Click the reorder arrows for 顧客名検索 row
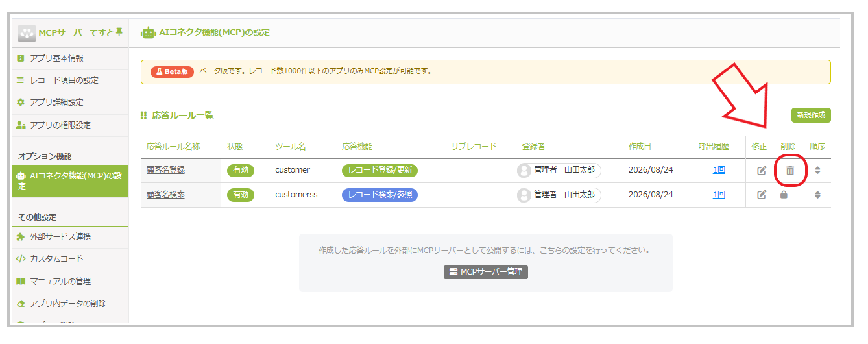 (x=817, y=195)
